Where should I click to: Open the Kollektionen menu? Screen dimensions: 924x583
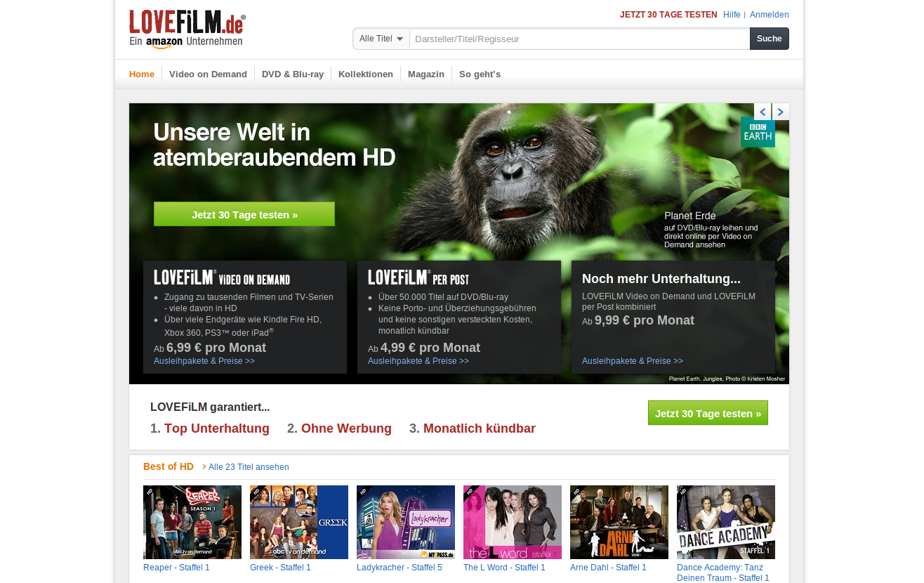click(366, 74)
